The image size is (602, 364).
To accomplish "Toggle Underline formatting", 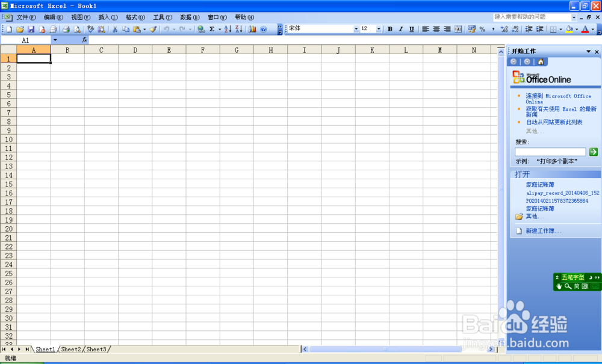I will [412, 29].
